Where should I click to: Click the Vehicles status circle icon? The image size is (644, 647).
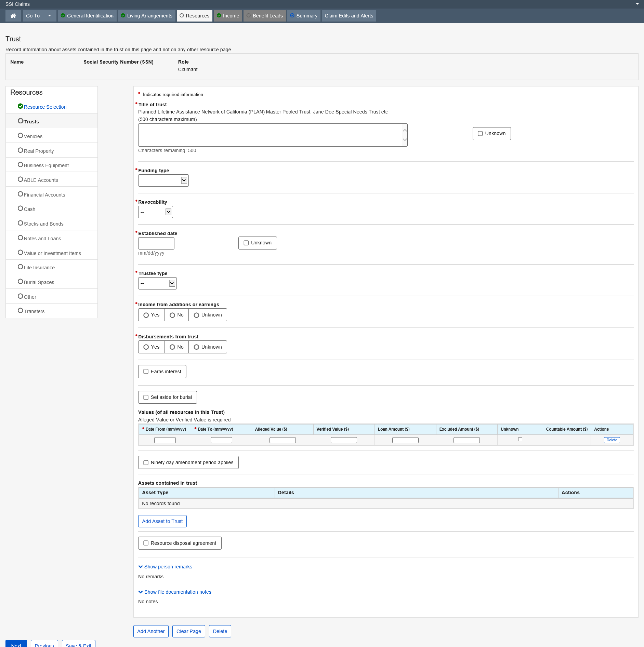click(20, 136)
